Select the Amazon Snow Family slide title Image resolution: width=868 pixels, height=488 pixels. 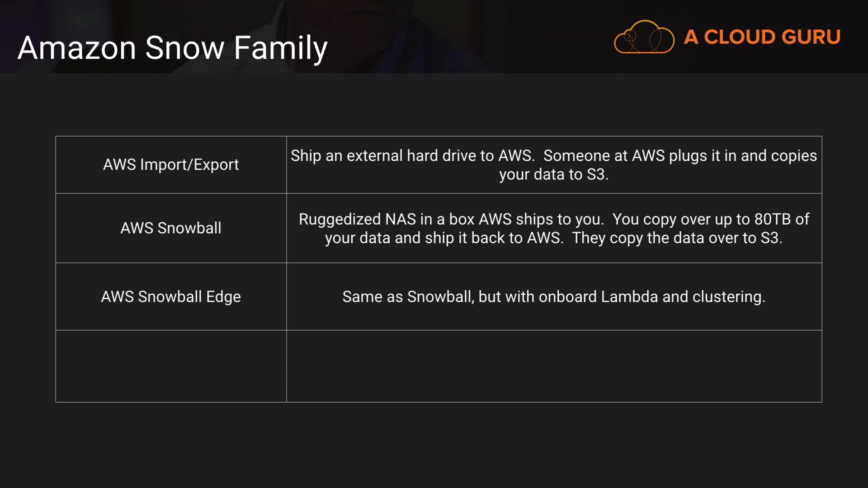[172, 48]
